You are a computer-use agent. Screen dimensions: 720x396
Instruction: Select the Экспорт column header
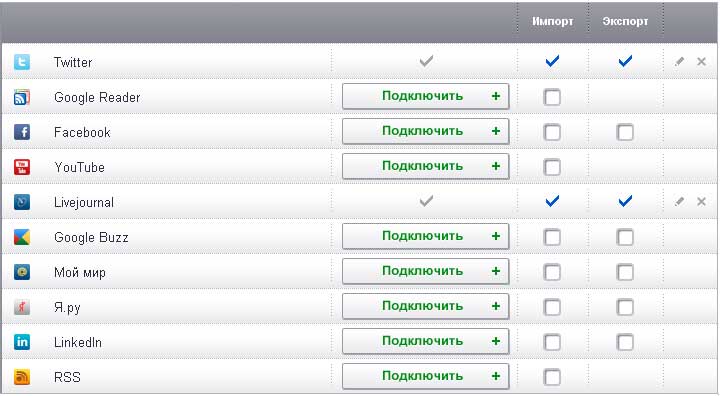[625, 21]
